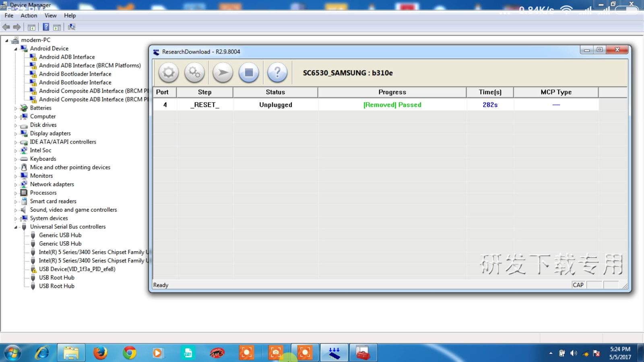Select Mice and other pointing devices
The image size is (644, 362).
pos(70,167)
